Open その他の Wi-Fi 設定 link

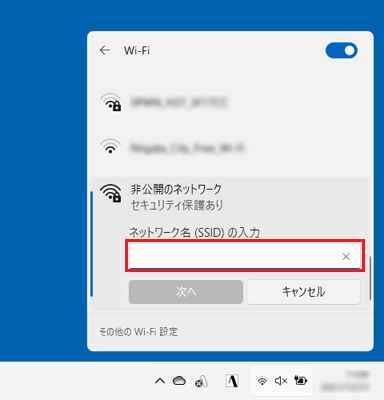[139, 332]
